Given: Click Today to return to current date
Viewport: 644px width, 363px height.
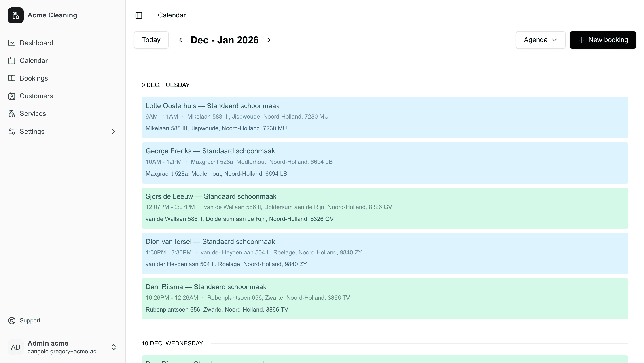Looking at the screenshot, I should tap(151, 40).
